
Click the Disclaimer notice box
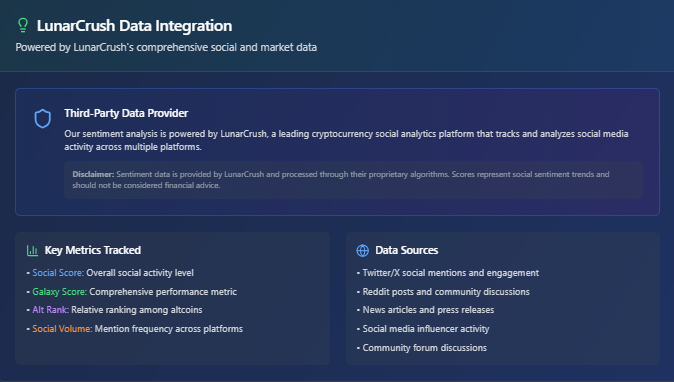coord(353,180)
